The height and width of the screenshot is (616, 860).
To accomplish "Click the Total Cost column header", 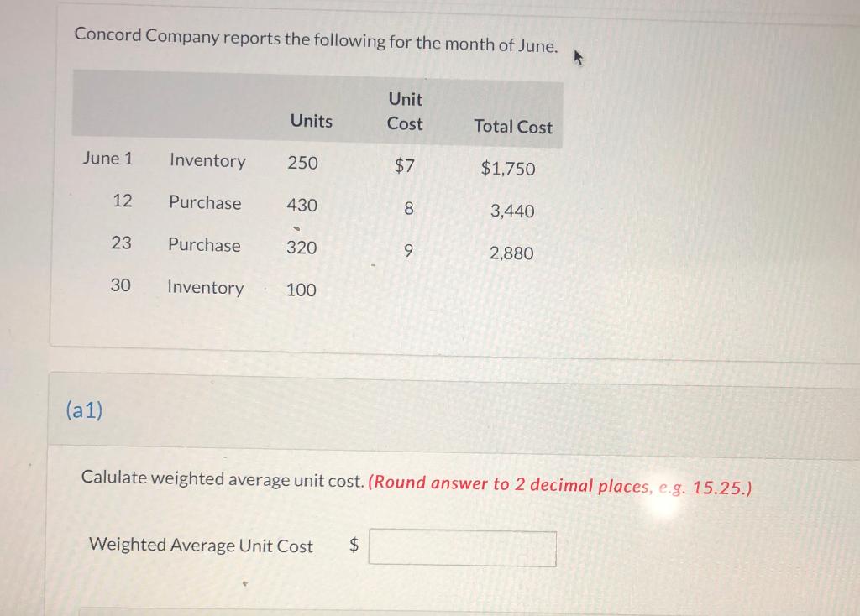I will coord(513,127).
